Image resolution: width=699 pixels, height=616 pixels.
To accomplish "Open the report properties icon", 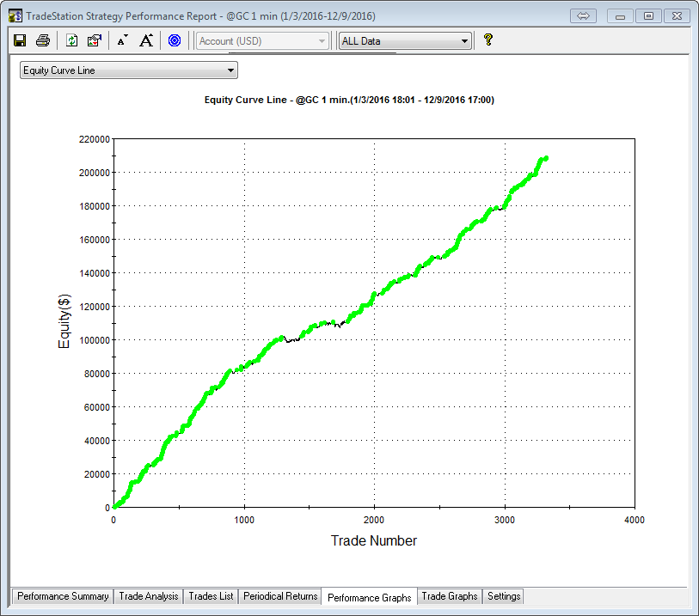I will 95,40.
